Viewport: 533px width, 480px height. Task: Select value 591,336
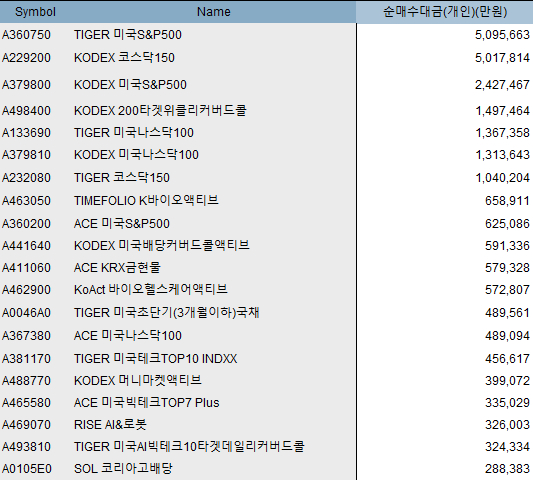click(507, 246)
